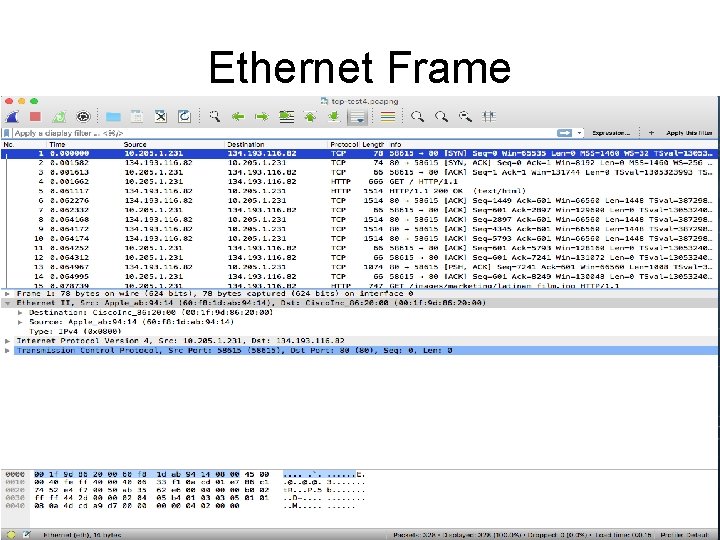This screenshot has width=720, height=540.
Task: Collapse the Ethernet II section
Action: click(7, 303)
